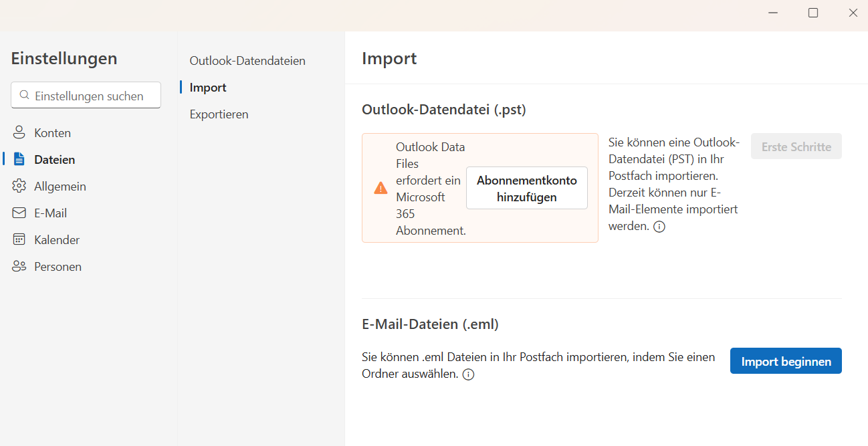Click the Personen people icon
The height and width of the screenshot is (446, 868).
pos(19,266)
